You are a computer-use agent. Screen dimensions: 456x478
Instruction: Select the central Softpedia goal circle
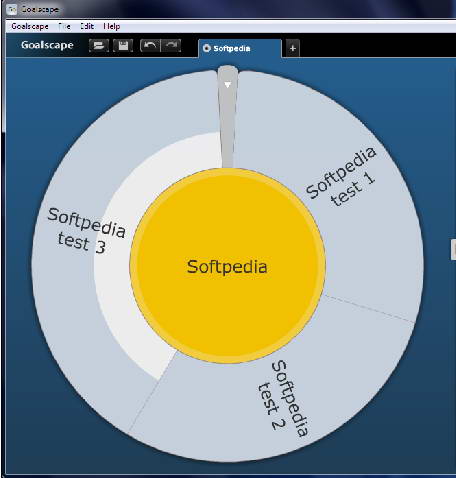227,266
